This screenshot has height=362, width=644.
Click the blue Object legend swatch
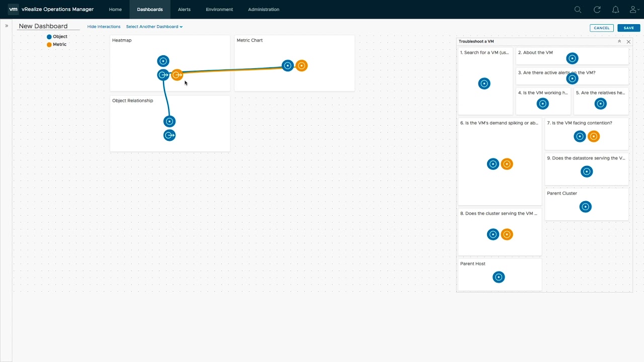pos(49,37)
